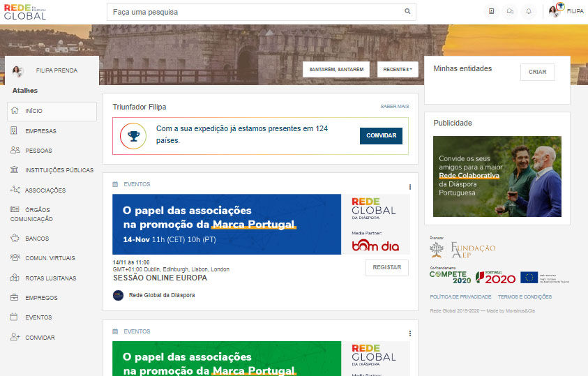Screen dimensions: 588x376
Task: Open the green Marca Portugal event banner
Action: (x=261, y=359)
